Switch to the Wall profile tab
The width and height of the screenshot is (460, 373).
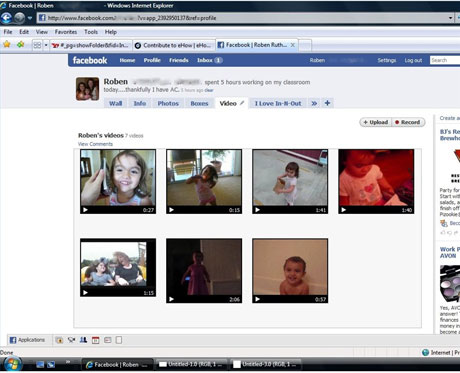tap(115, 103)
